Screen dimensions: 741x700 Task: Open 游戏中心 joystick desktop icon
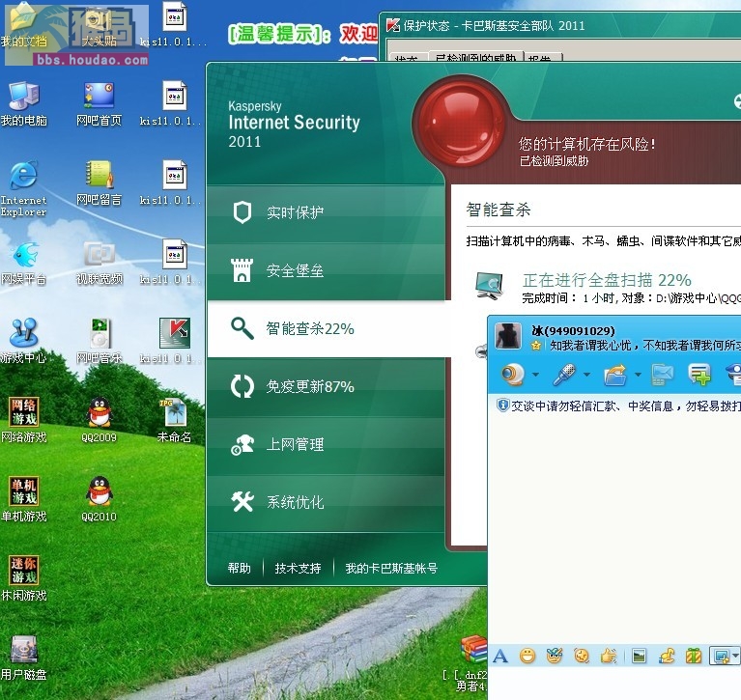point(23,341)
